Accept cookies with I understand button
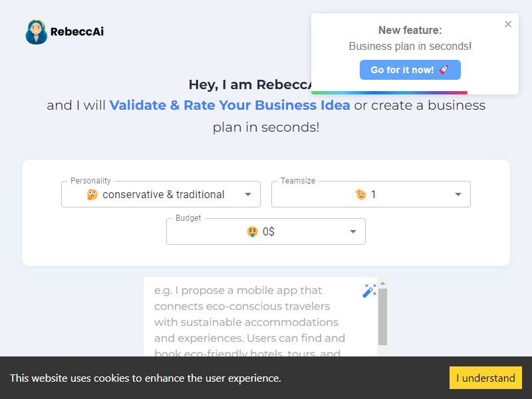This screenshot has height=399, width=532. 485,378
